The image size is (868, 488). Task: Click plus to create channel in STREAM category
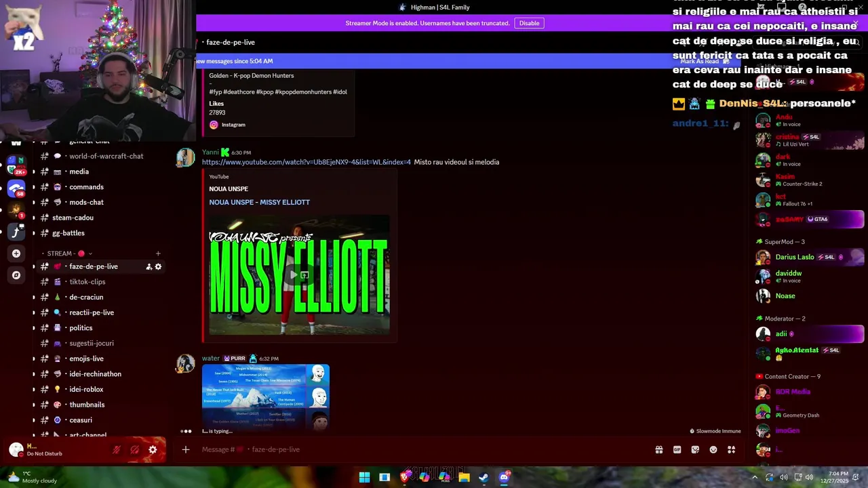(x=158, y=253)
